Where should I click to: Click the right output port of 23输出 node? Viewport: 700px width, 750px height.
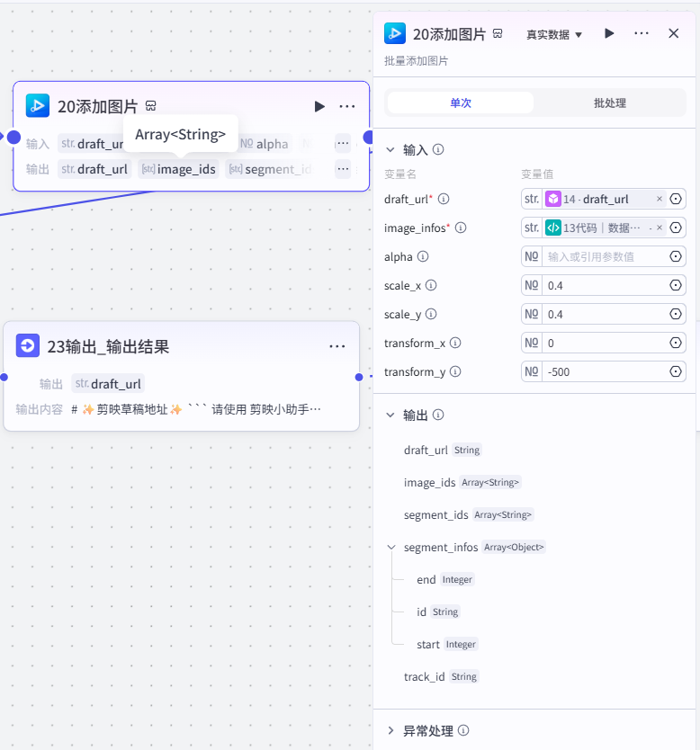359,377
